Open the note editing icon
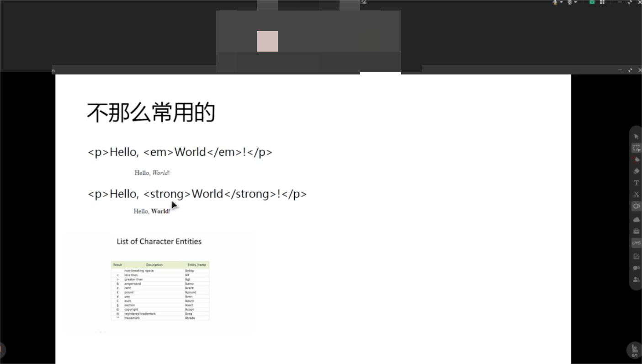The width and height of the screenshot is (642, 364). coord(636,256)
